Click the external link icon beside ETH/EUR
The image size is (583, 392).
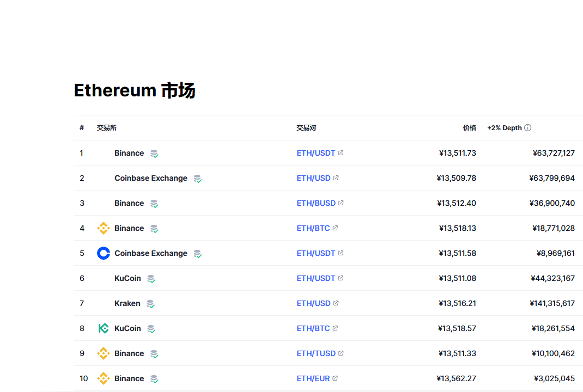(335, 378)
